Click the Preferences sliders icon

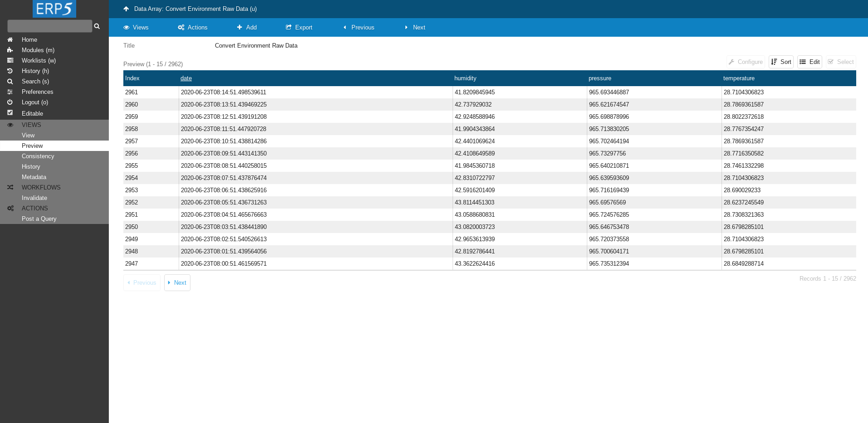point(10,92)
